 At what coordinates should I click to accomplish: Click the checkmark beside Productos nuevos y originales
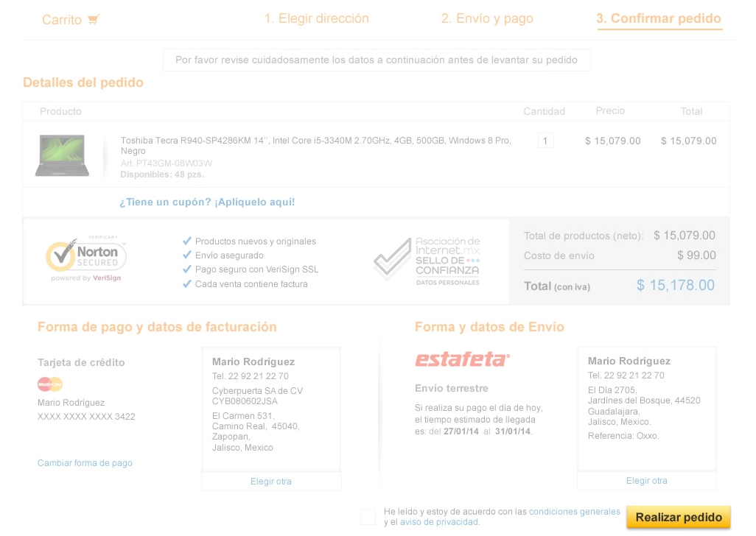[x=187, y=241]
